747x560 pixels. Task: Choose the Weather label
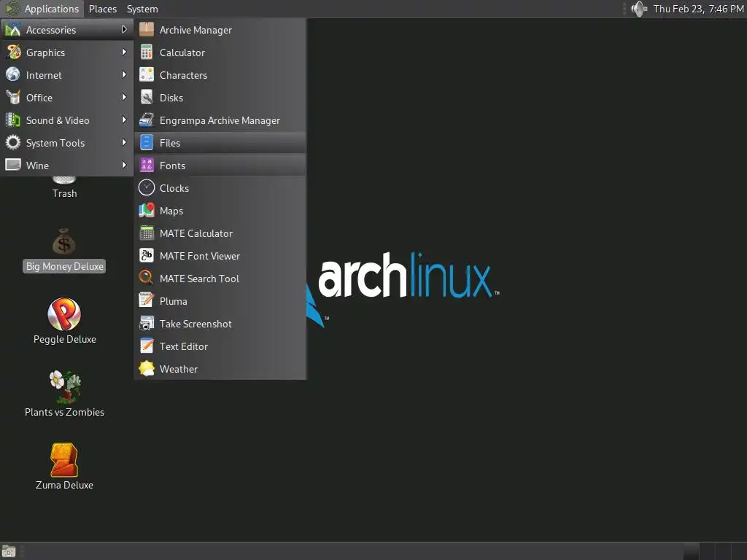coord(179,369)
